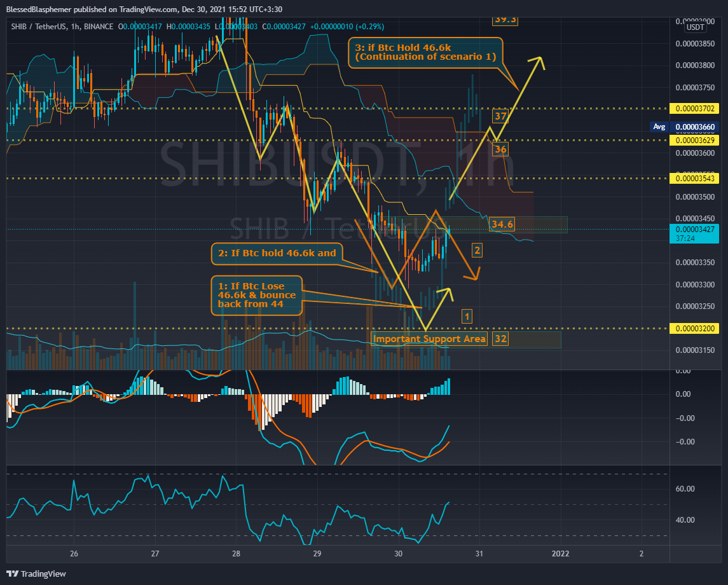Screen dimensions: 728x585
Task: Click the USDT currency label on the price axis
Action: click(695, 27)
